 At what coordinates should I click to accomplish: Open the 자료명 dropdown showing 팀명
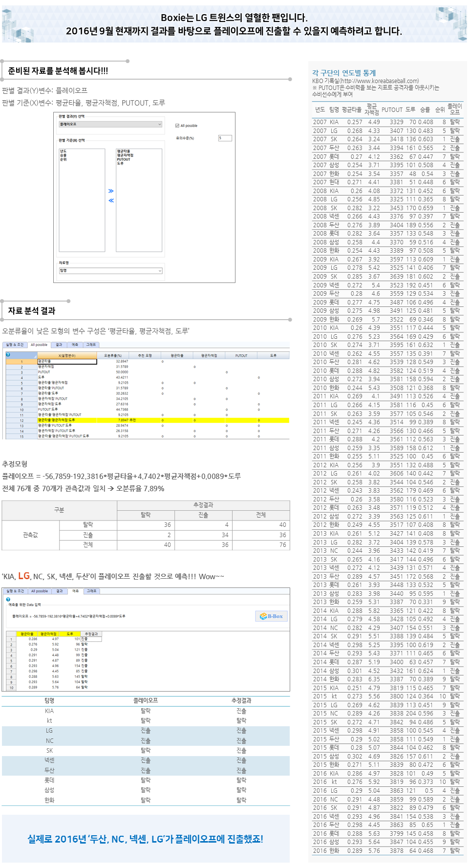click(110, 271)
